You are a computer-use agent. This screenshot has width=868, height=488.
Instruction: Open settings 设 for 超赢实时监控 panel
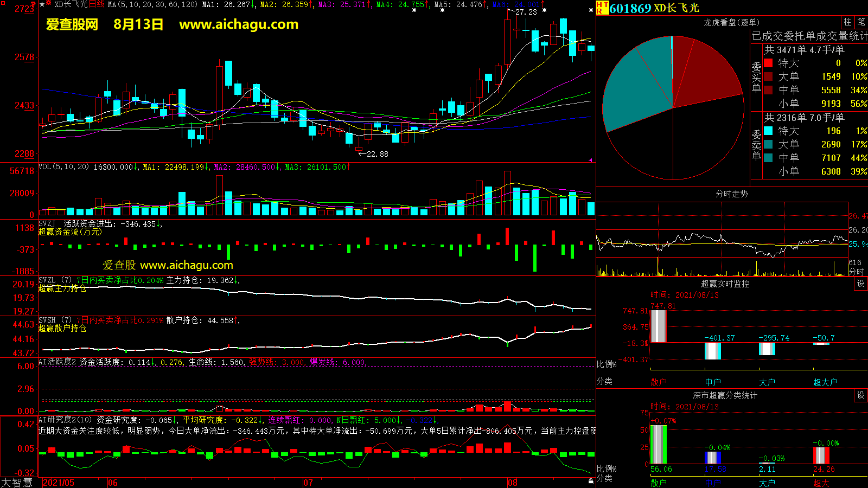pyautogui.click(x=860, y=284)
